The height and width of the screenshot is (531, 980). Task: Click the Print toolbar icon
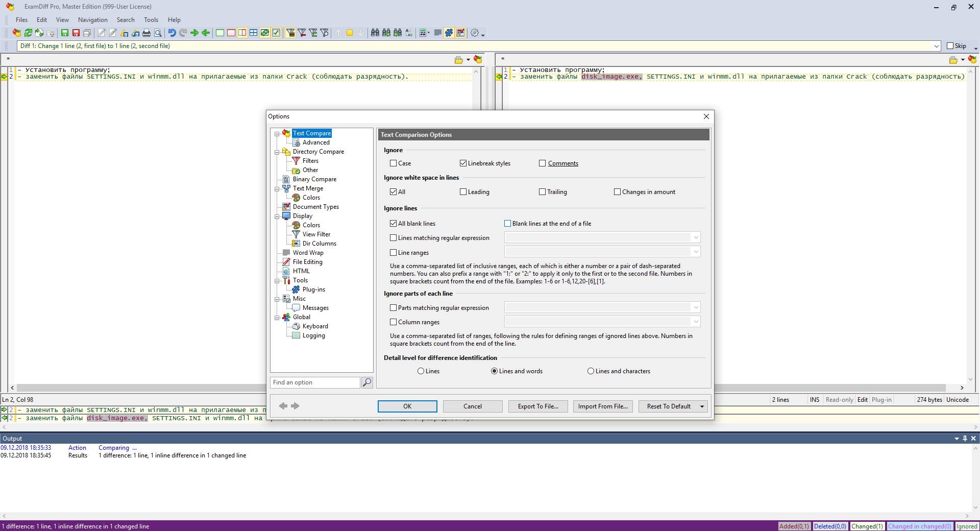point(146,33)
